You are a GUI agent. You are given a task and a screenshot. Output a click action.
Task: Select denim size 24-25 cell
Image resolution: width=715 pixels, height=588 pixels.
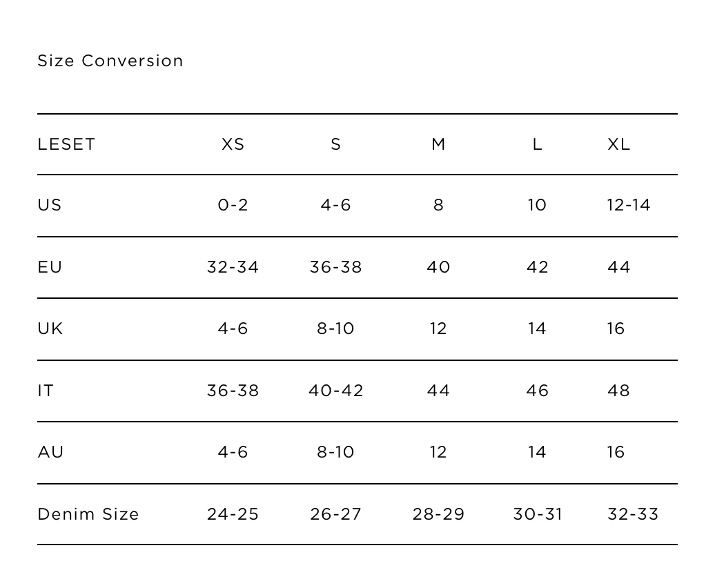[233, 514]
